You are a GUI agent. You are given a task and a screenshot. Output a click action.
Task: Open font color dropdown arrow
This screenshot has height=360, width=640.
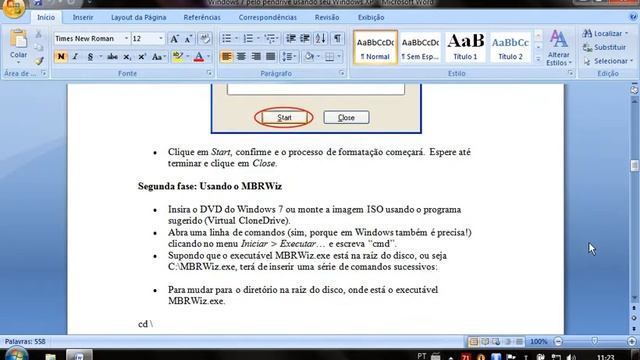(209, 57)
